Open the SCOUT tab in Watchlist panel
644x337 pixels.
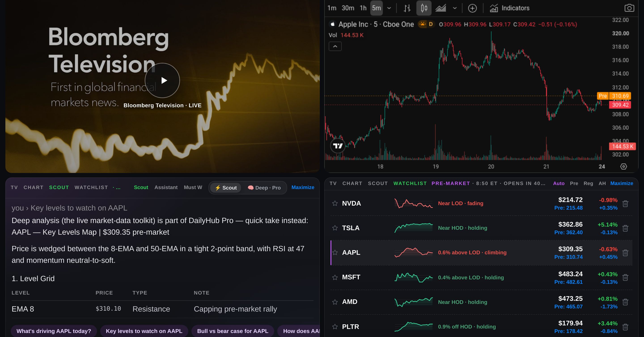[x=378, y=183]
